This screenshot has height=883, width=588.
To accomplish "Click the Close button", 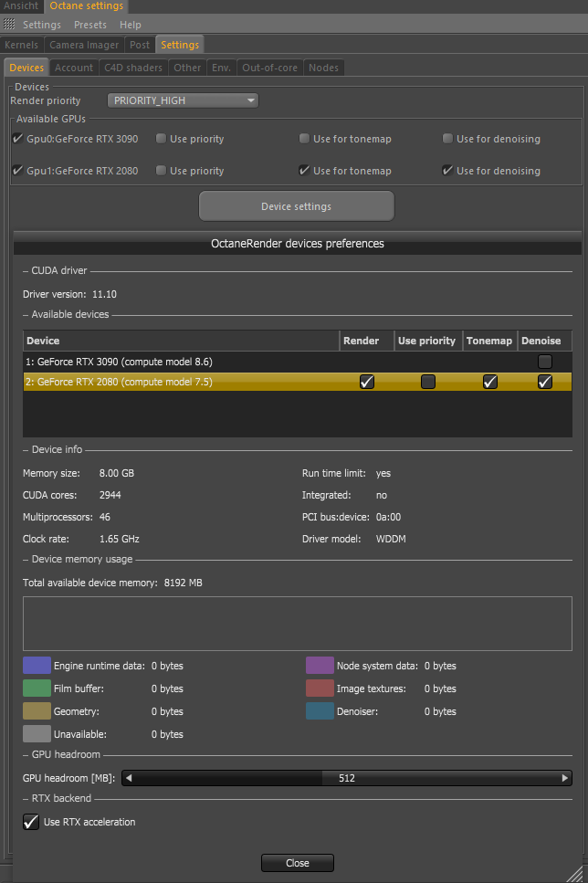I will [298, 863].
